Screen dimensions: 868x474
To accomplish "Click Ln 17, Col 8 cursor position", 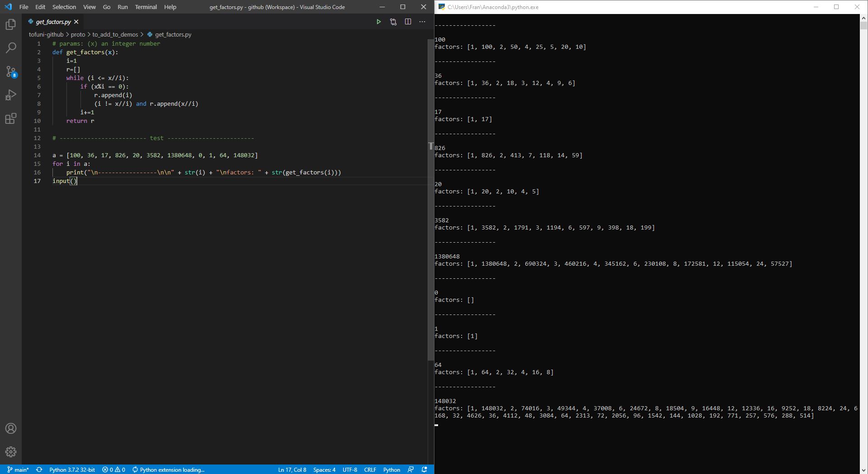I will [x=292, y=469].
